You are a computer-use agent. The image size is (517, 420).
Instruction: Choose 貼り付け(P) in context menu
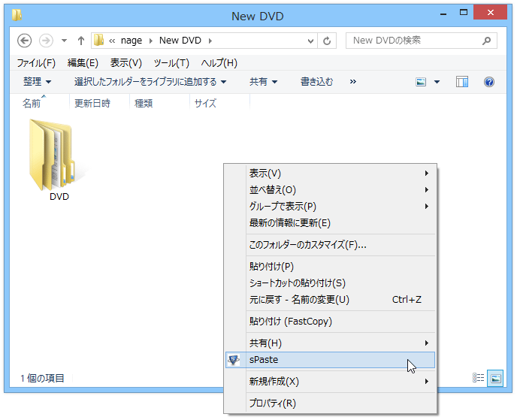tap(331, 267)
